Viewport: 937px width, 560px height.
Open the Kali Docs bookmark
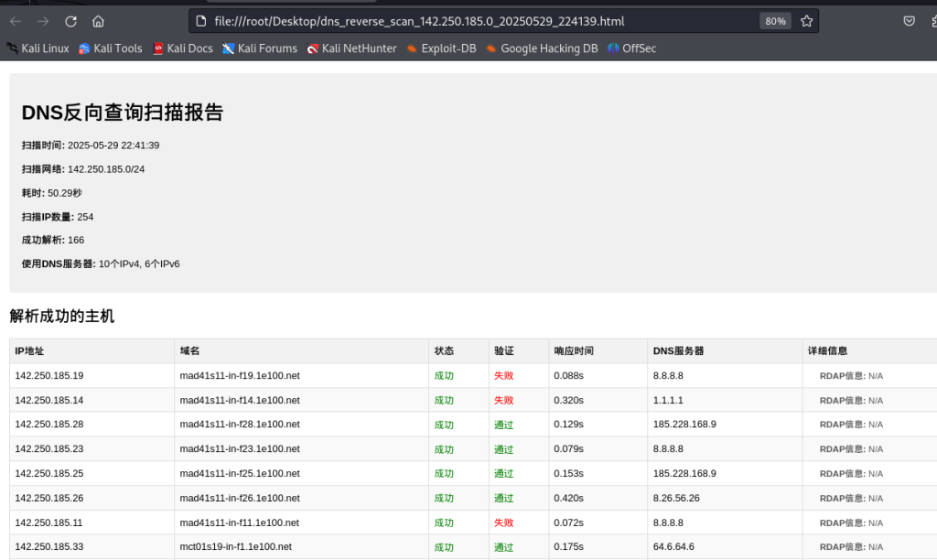(182, 48)
